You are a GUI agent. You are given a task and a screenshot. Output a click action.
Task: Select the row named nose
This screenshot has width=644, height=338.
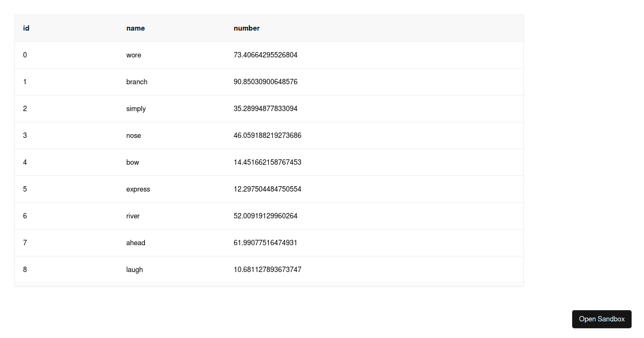point(134,135)
